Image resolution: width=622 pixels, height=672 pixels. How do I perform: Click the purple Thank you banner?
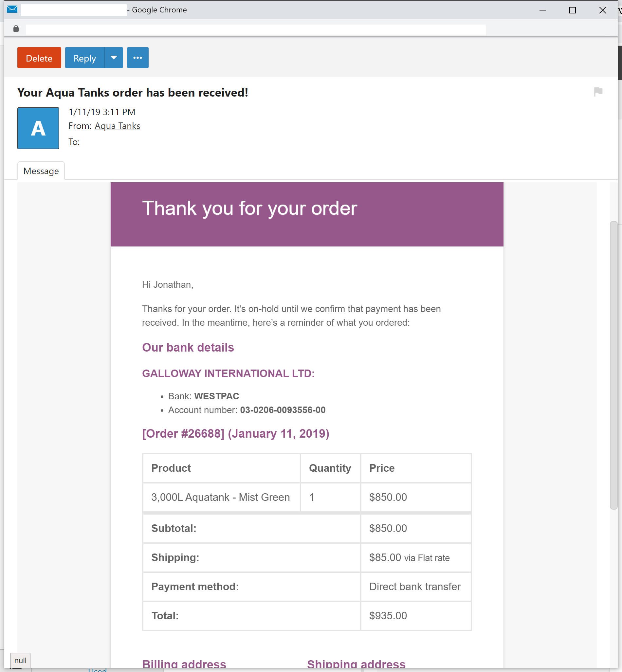pyautogui.click(x=307, y=214)
